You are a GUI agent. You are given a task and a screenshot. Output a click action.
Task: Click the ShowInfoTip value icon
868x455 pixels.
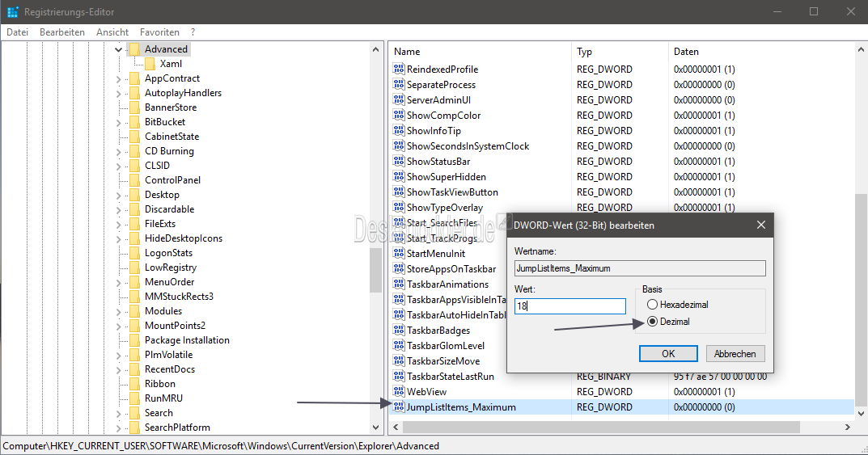399,130
